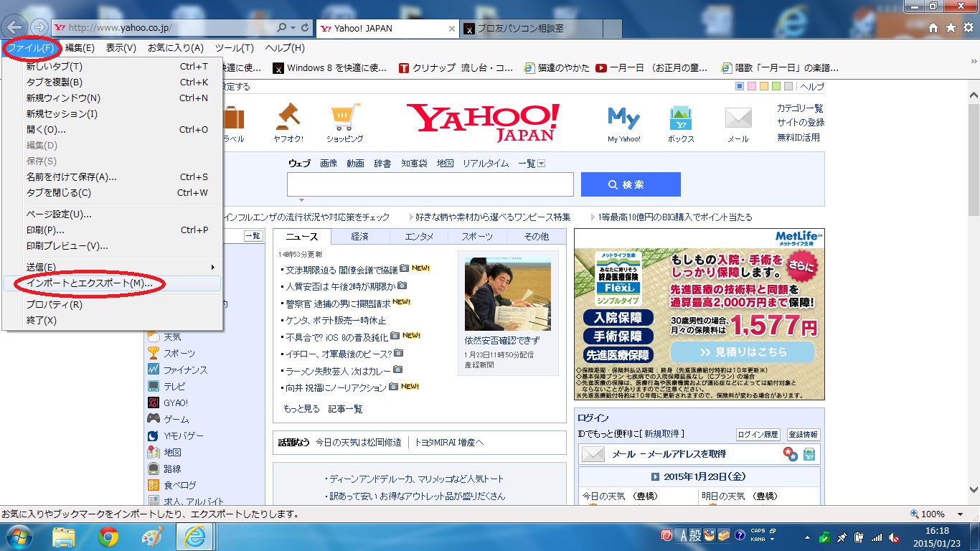The width and height of the screenshot is (980, 551).
Task: Open the Yahoo Box (ボックス) icon
Action: click(x=681, y=118)
